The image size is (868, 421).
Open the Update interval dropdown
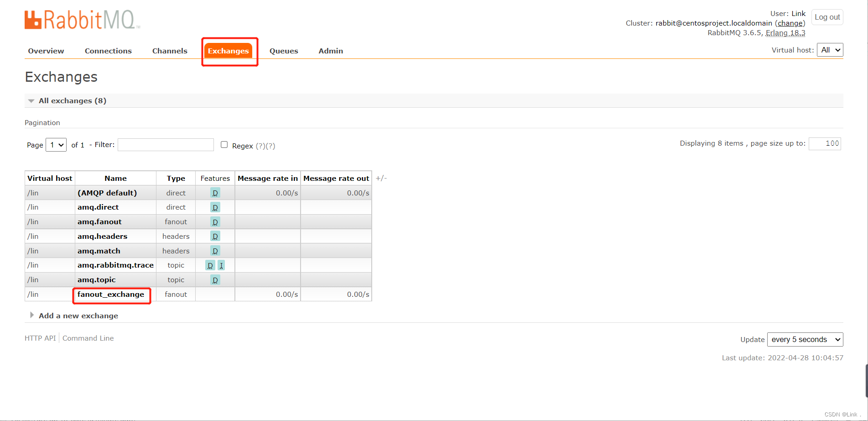(805, 339)
